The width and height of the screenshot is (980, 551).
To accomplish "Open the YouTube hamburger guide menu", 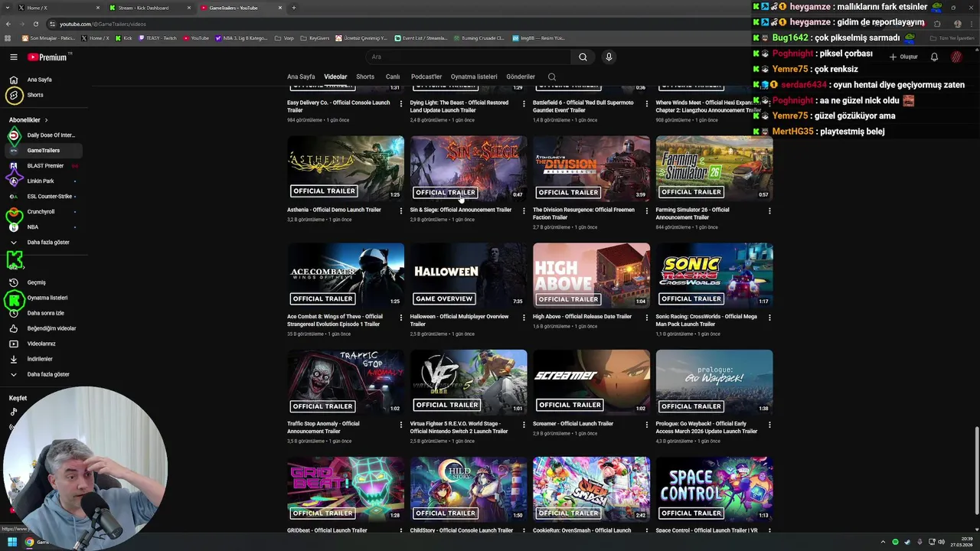I will (13, 57).
